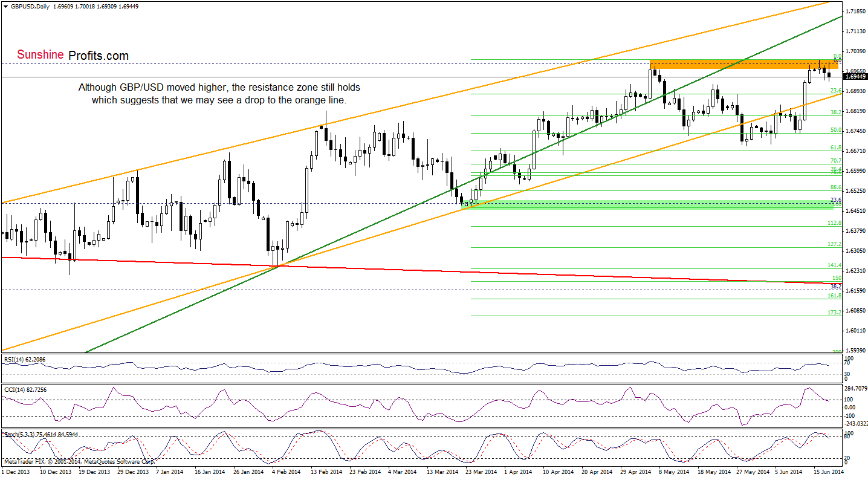Click the 1.71130 price axis value
The width and height of the screenshot is (868, 477).
857,31
